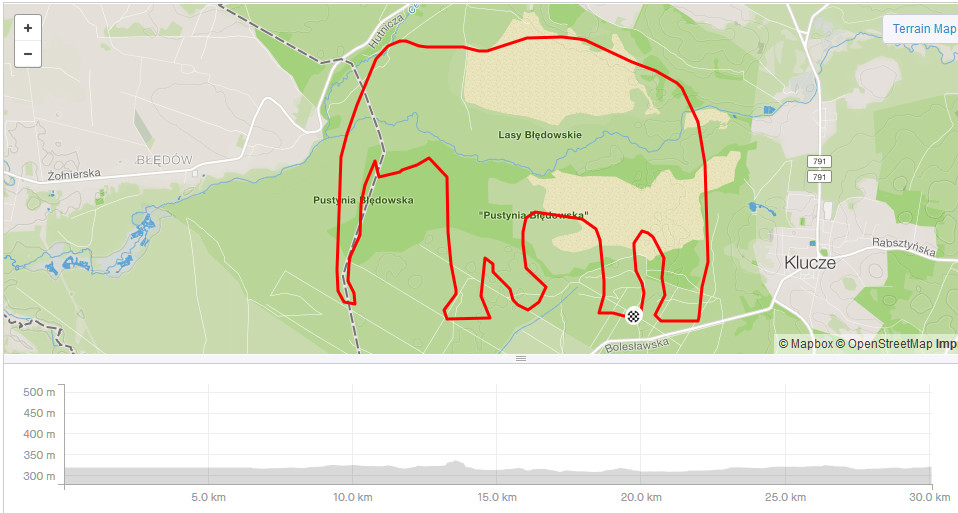Grab the map/elevation divider handle
Screen dimensions: 958x513
point(521,358)
